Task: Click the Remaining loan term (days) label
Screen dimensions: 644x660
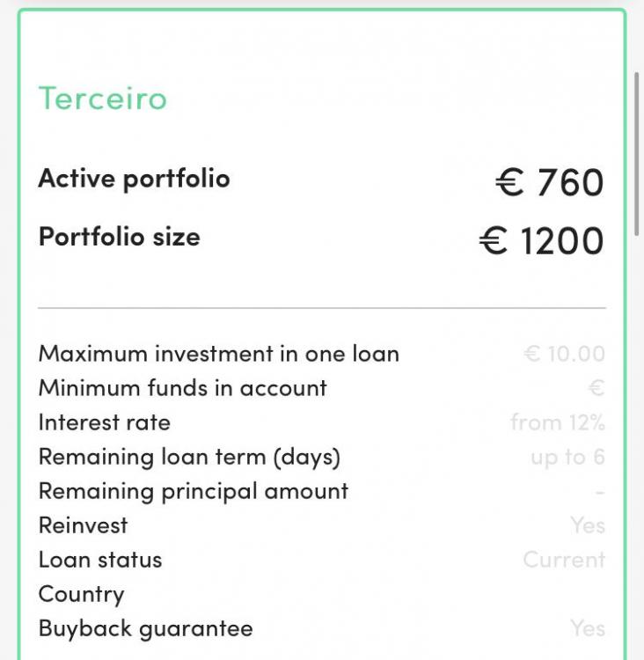Action: click(x=188, y=457)
